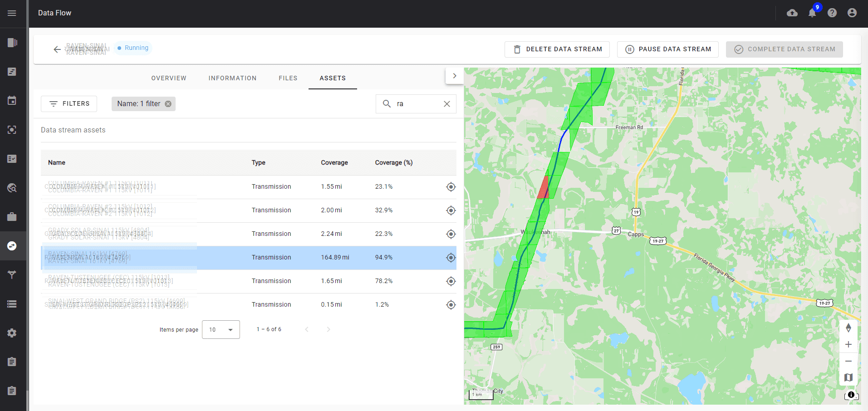Collapse the panel with right chevron
Image resolution: width=868 pixels, height=411 pixels.
(x=455, y=76)
